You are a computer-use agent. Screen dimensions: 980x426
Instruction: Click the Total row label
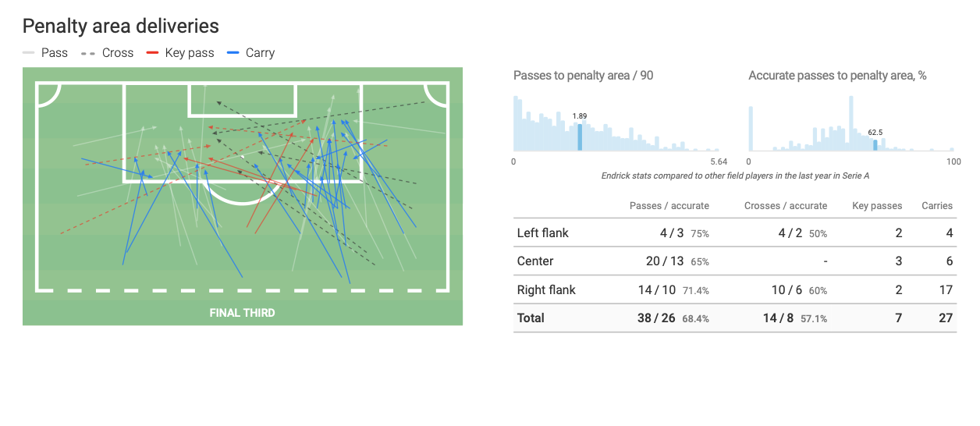pyautogui.click(x=531, y=318)
